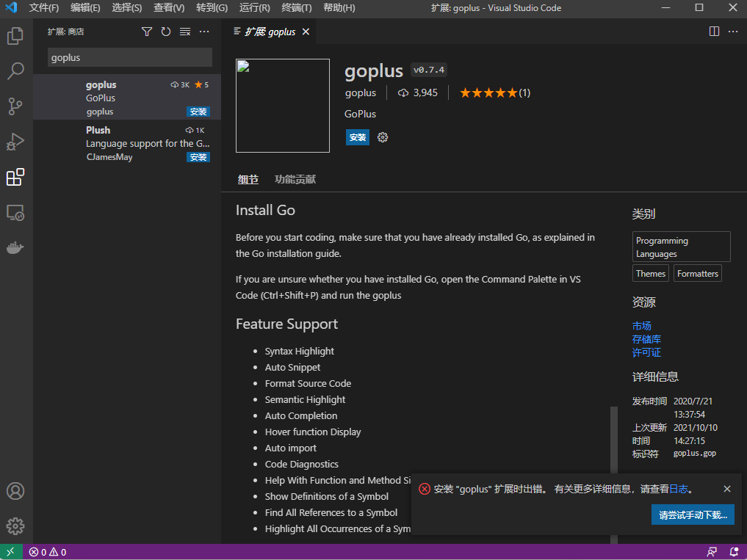Click the Themes category tag
The image size is (747, 560).
point(650,273)
